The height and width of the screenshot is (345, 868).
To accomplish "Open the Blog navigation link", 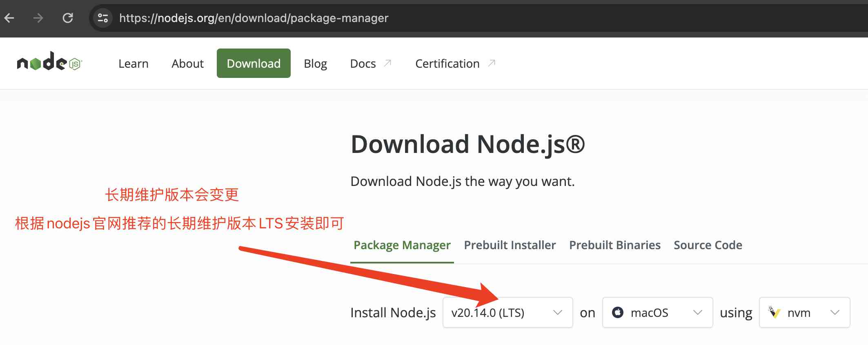I will tap(315, 64).
